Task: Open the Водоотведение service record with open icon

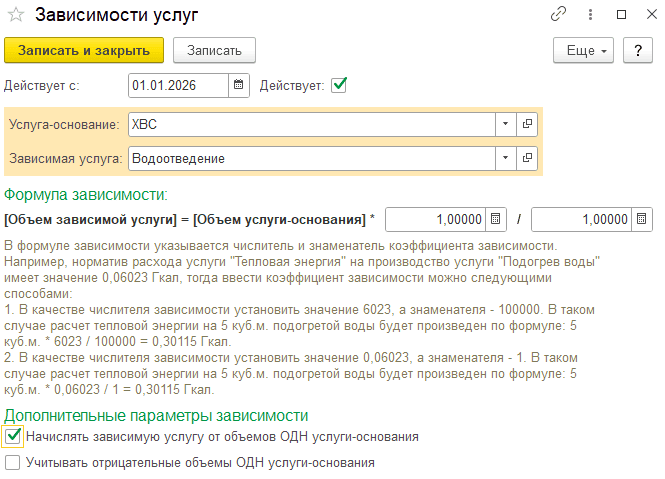Action: (527, 158)
